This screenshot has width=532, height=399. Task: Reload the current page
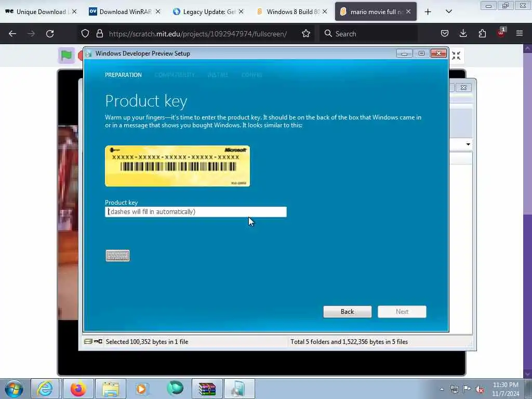(50, 34)
